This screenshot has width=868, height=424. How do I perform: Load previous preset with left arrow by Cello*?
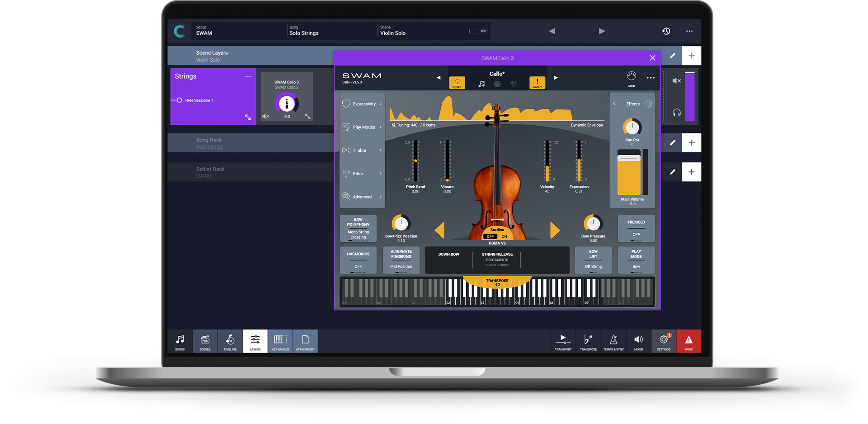click(438, 78)
